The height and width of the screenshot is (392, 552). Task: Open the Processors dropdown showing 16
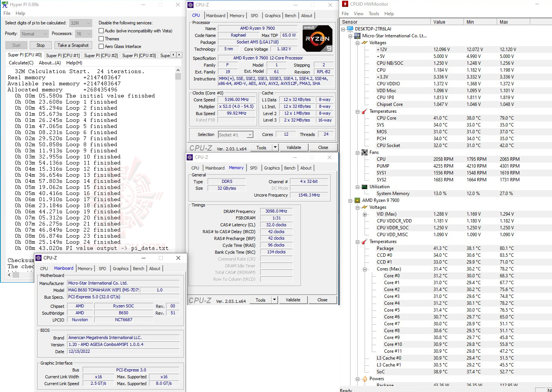(83, 34)
